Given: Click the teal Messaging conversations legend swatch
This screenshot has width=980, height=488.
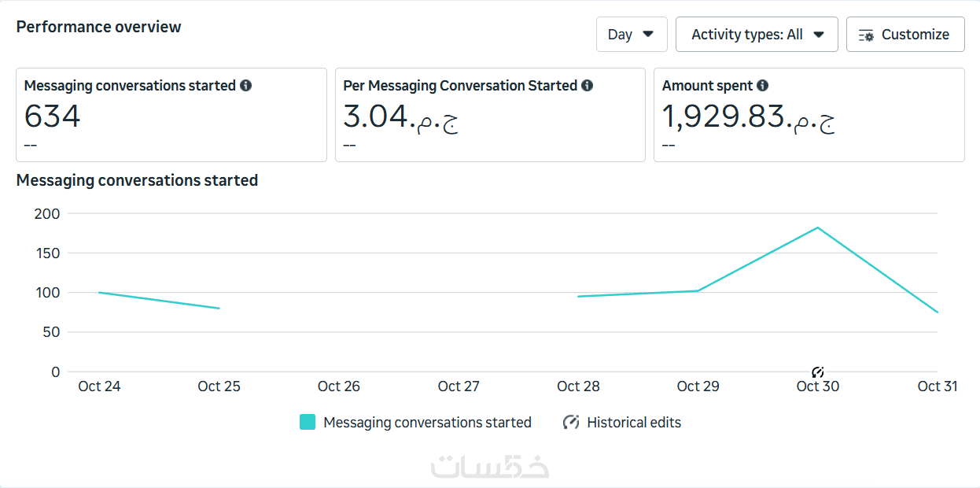Looking at the screenshot, I should coord(308,423).
